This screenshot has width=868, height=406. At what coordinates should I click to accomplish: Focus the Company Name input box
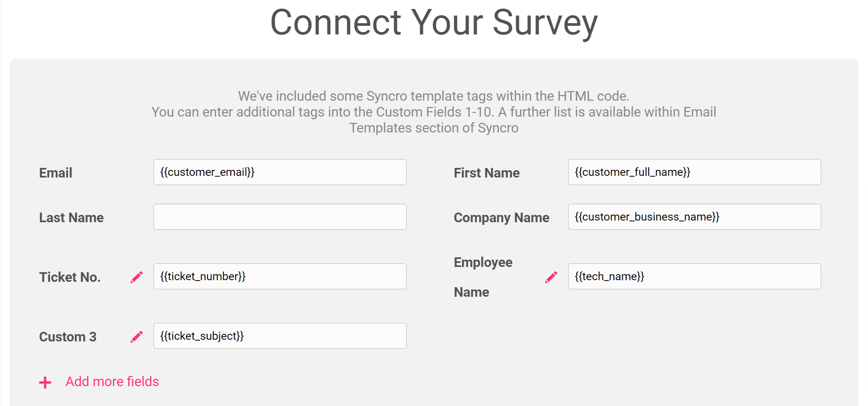pos(694,217)
